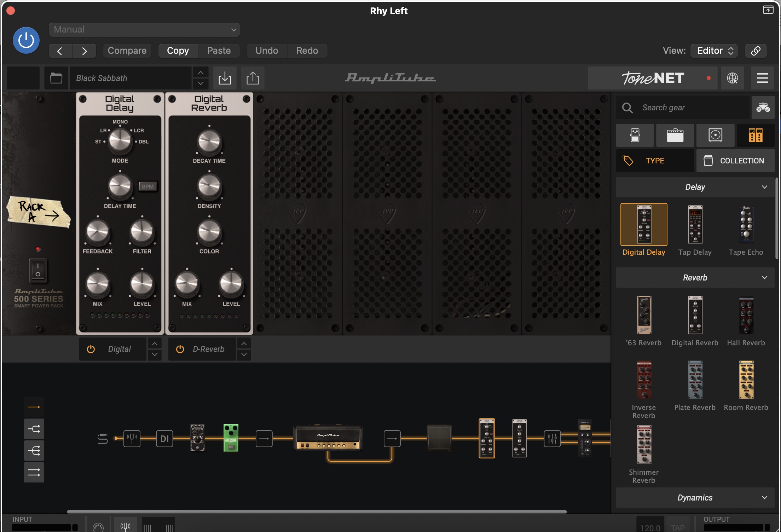The height and width of the screenshot is (532, 781).
Task: Click the Compare button
Action: [127, 51]
